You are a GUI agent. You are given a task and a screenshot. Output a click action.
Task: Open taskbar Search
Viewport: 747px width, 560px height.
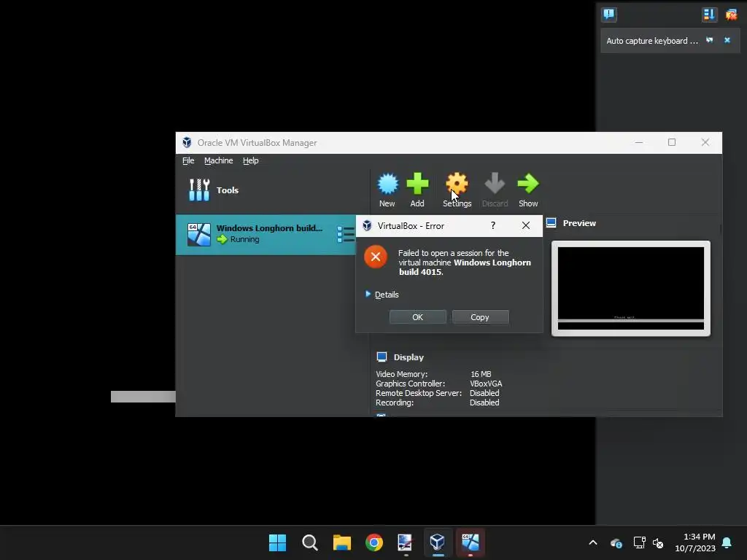309,542
